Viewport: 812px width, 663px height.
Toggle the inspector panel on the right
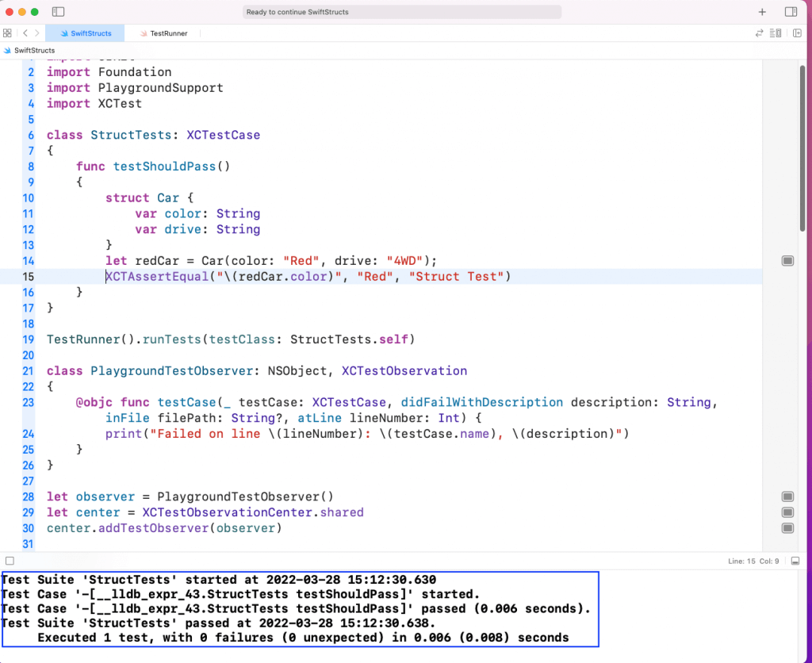(x=791, y=12)
